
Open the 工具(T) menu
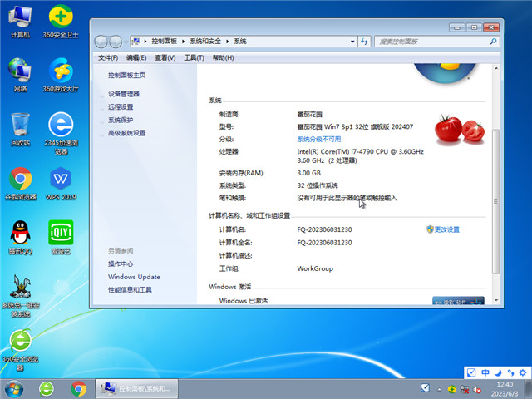point(194,57)
